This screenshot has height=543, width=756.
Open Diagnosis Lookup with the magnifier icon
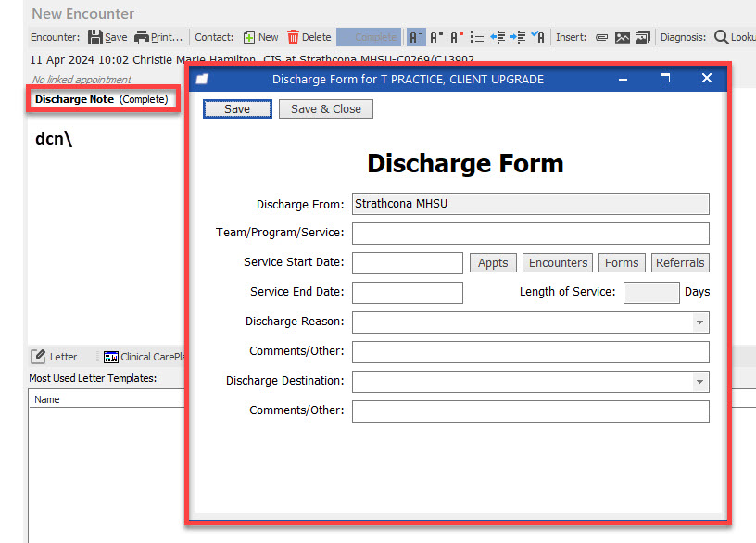pos(721,37)
